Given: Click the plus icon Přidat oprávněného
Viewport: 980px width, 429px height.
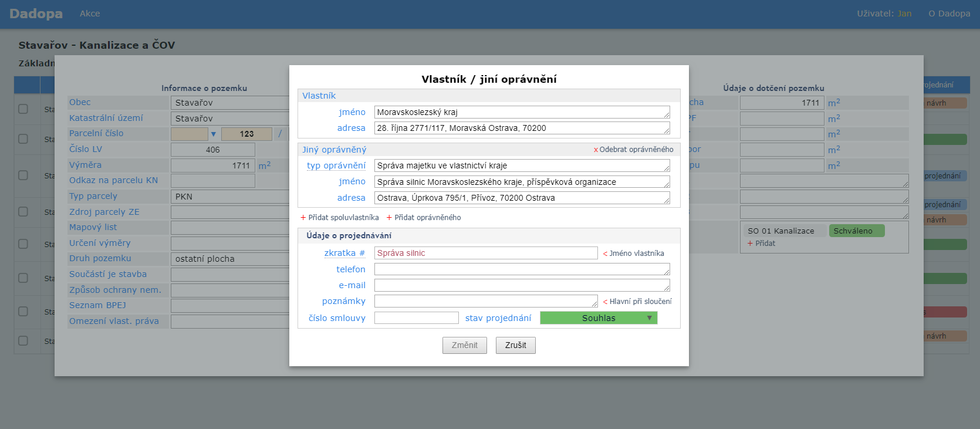Looking at the screenshot, I should click(389, 218).
